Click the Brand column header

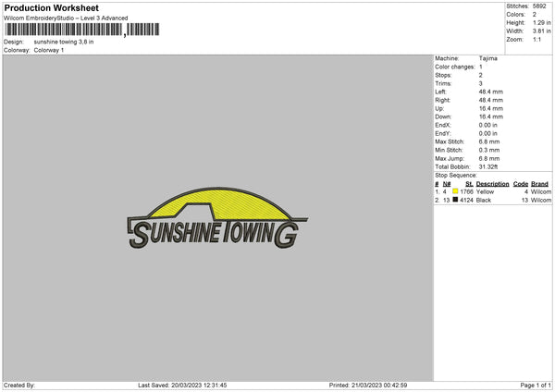coord(539,184)
